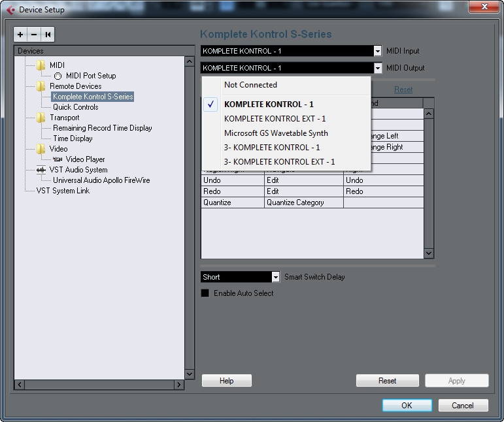
Task: Click the Edit category cell in Undo row
Action: (304, 180)
